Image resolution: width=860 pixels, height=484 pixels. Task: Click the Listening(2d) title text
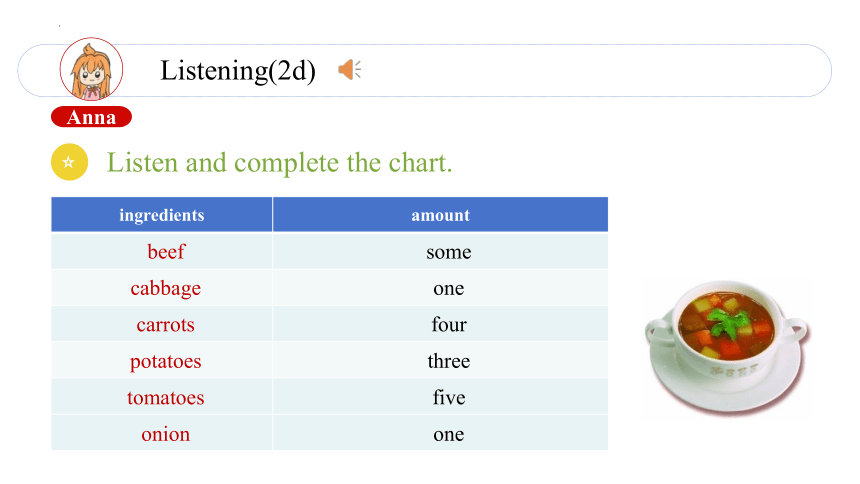(238, 71)
